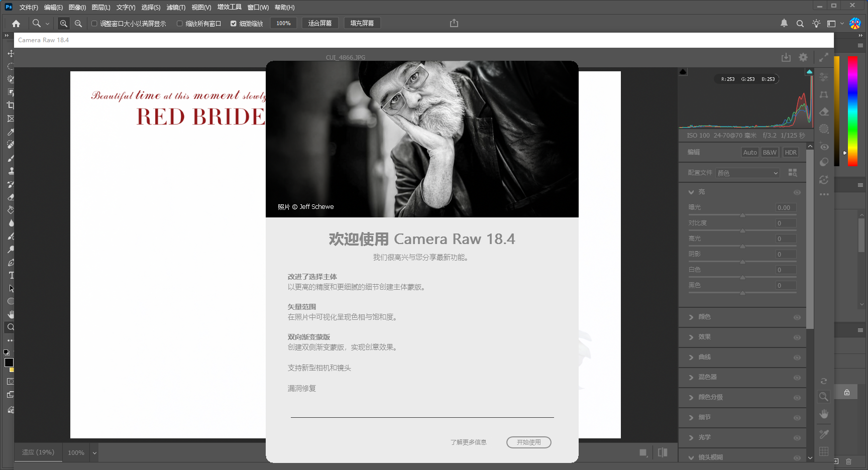
Task: Toggle Camera Raw full screen mode
Action: click(x=824, y=57)
